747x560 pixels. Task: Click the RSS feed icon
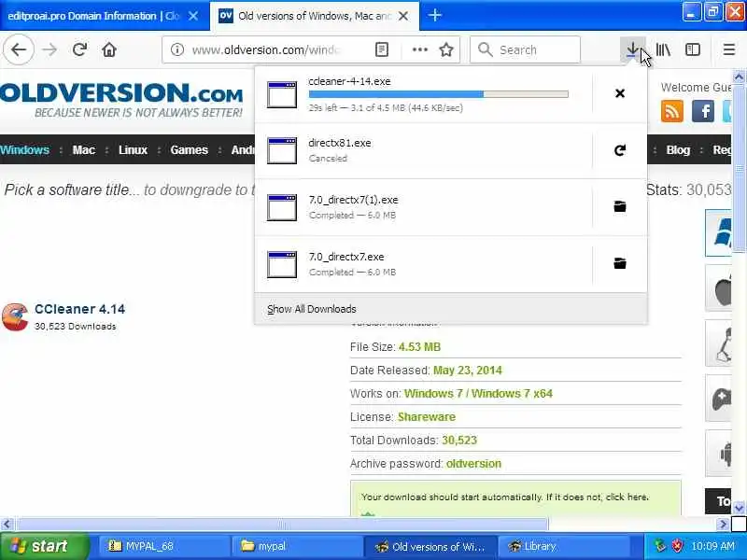[x=671, y=111]
